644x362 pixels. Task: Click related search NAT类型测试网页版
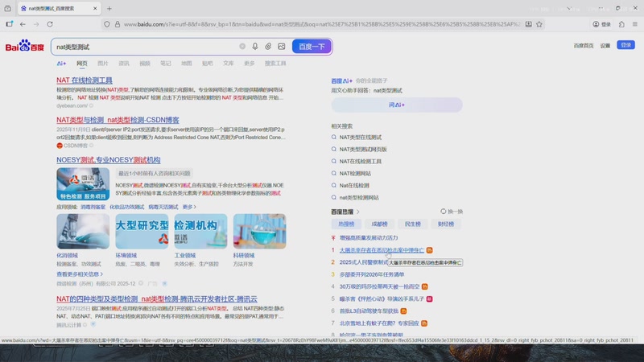(363, 149)
